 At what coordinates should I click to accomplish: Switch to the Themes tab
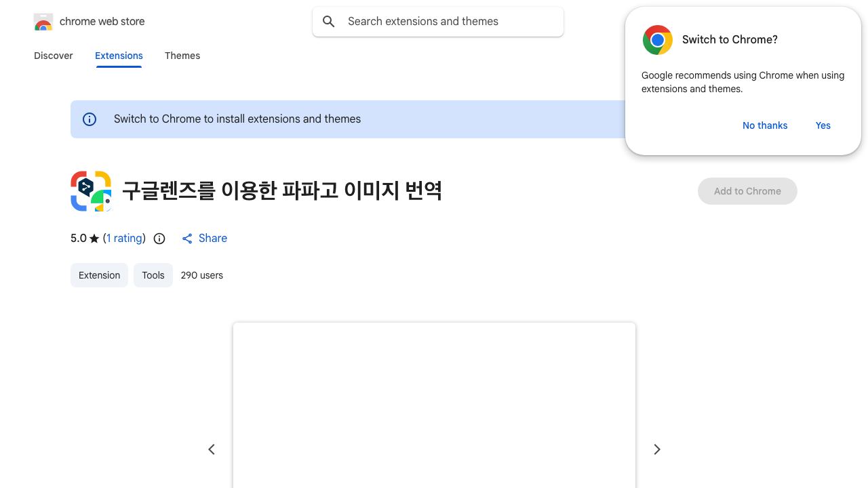tap(182, 56)
